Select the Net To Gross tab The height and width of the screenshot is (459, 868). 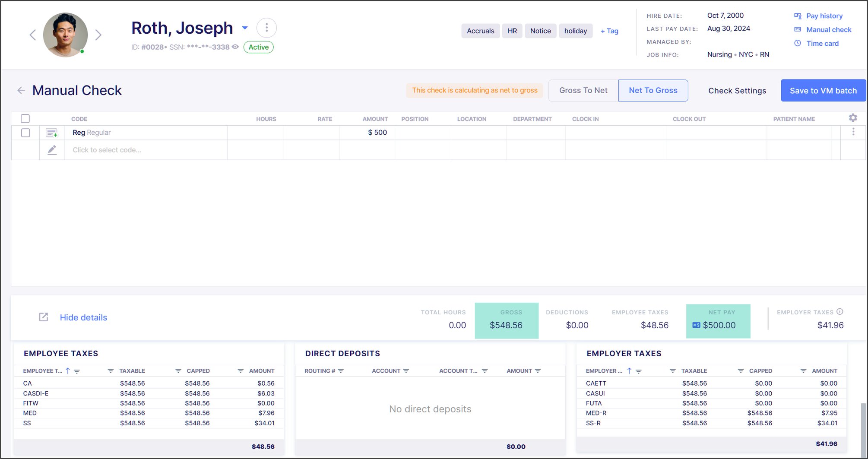coord(653,91)
